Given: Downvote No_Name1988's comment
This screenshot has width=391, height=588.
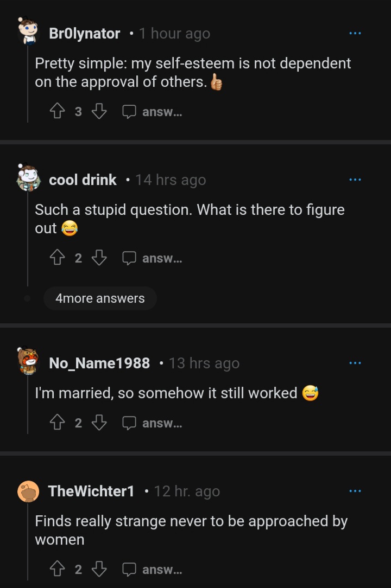Looking at the screenshot, I should pos(99,422).
